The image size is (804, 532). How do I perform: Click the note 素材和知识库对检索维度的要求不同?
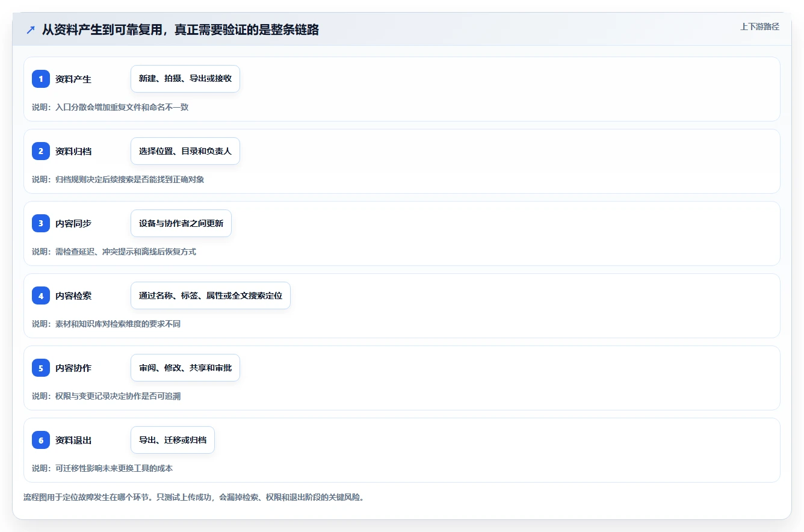tap(118, 324)
